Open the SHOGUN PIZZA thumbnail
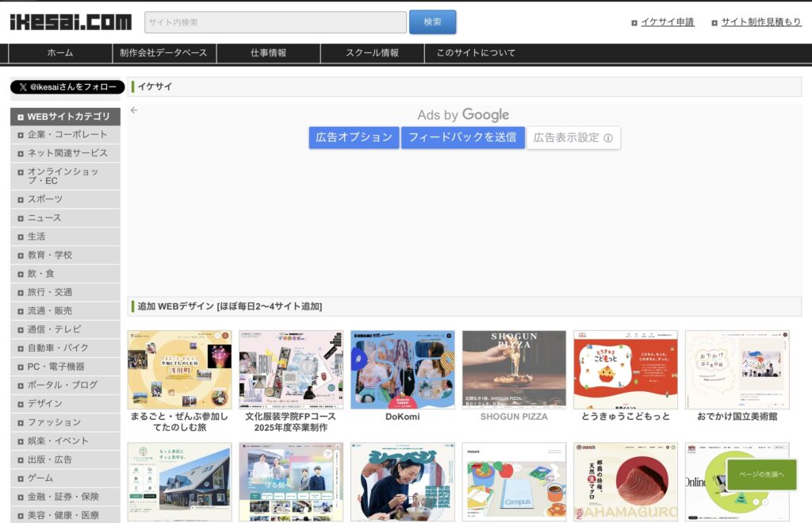Viewport: 812px width, 523px height. pos(514,370)
